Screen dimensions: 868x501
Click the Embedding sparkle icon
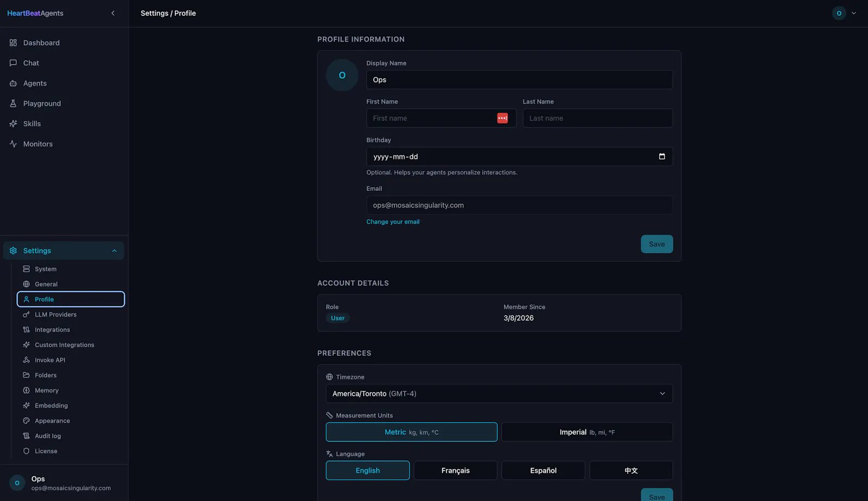[x=26, y=406]
